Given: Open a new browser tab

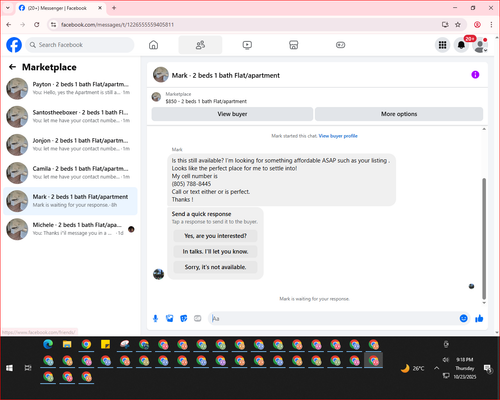Looking at the screenshot, I should click(x=114, y=8).
